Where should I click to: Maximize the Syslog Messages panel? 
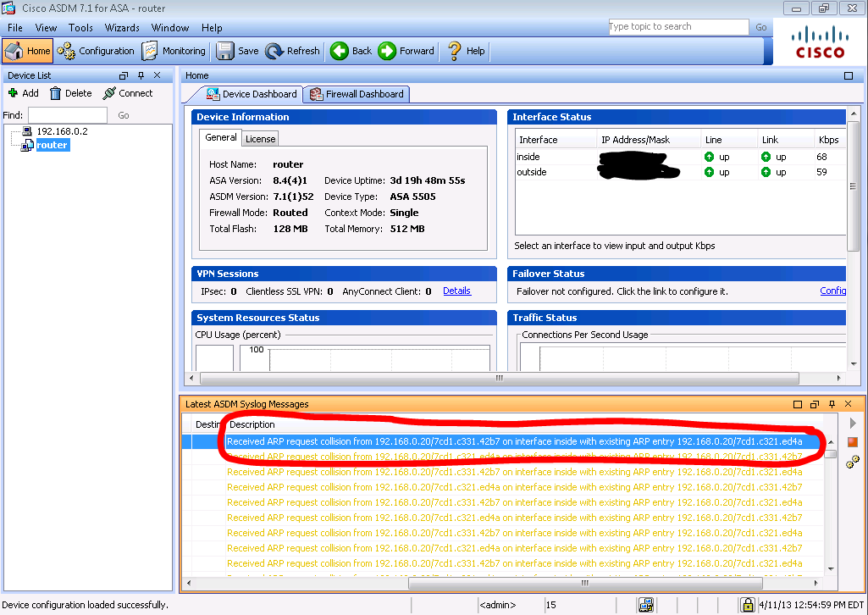(797, 405)
